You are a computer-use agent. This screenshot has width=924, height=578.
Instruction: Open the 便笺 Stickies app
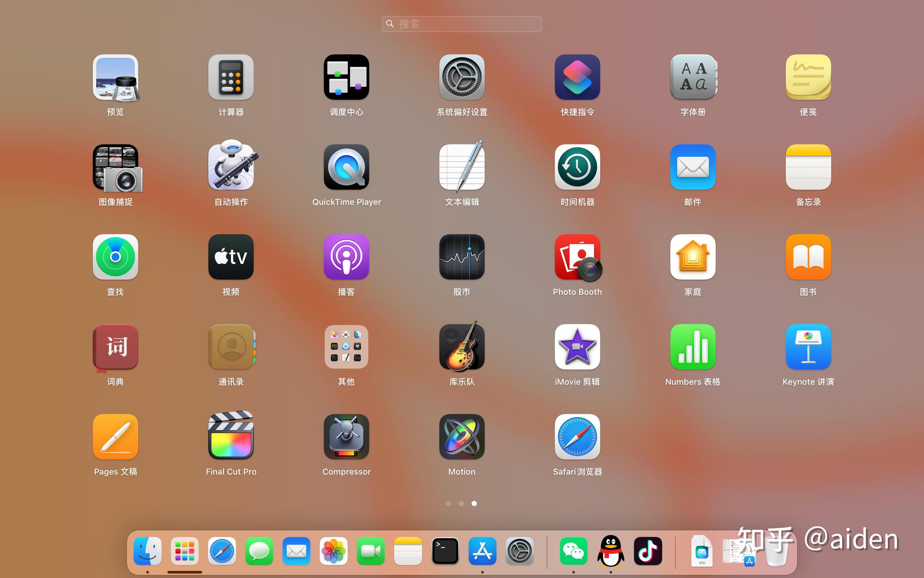(808, 78)
